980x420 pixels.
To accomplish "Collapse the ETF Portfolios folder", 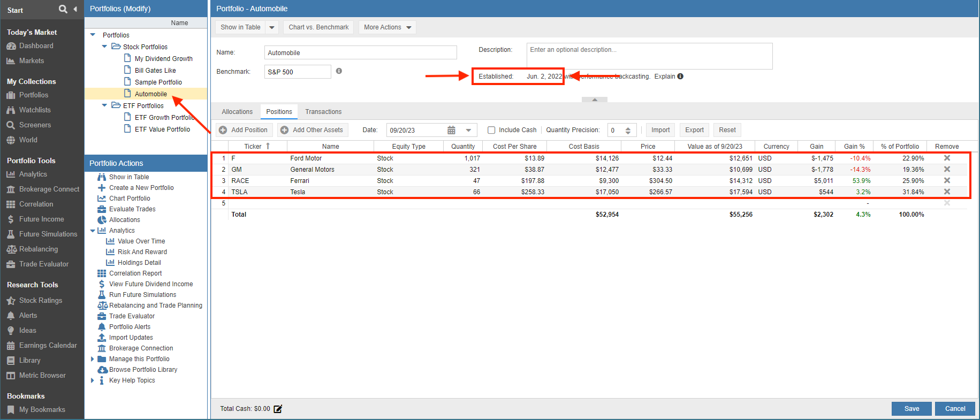I will [104, 105].
